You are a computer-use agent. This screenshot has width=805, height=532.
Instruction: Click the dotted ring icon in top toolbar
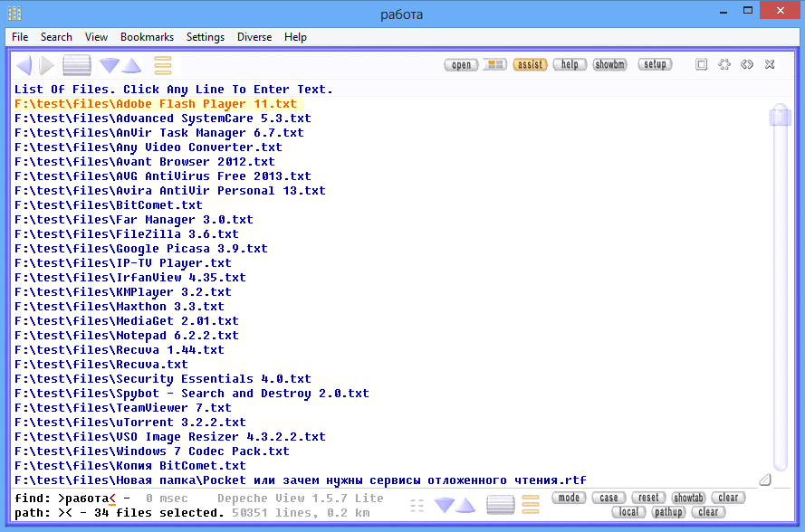click(724, 64)
